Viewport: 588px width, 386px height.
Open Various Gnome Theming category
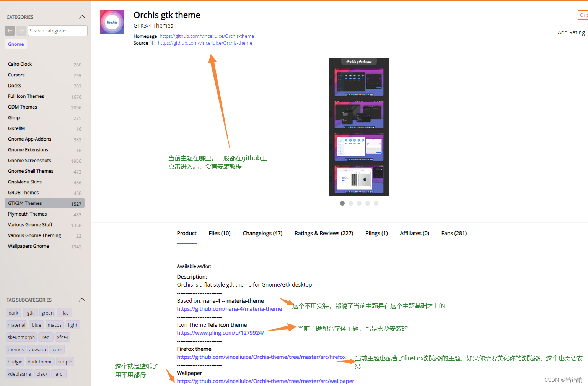tap(45, 235)
